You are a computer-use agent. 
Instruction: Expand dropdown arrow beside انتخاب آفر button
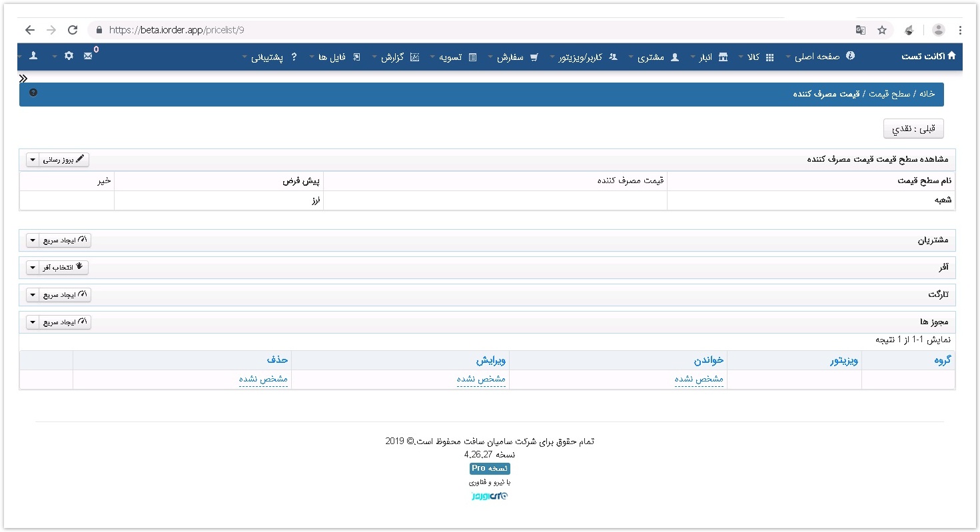pos(33,268)
